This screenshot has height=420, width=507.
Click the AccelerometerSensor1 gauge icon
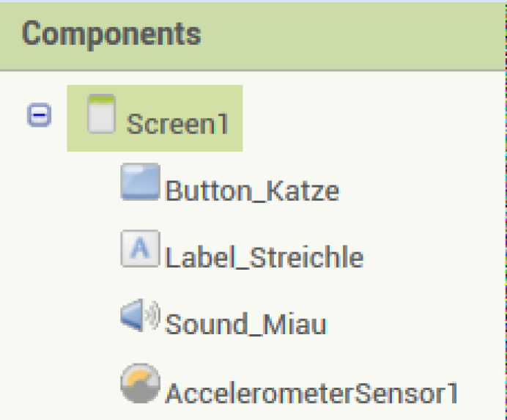[x=141, y=383]
